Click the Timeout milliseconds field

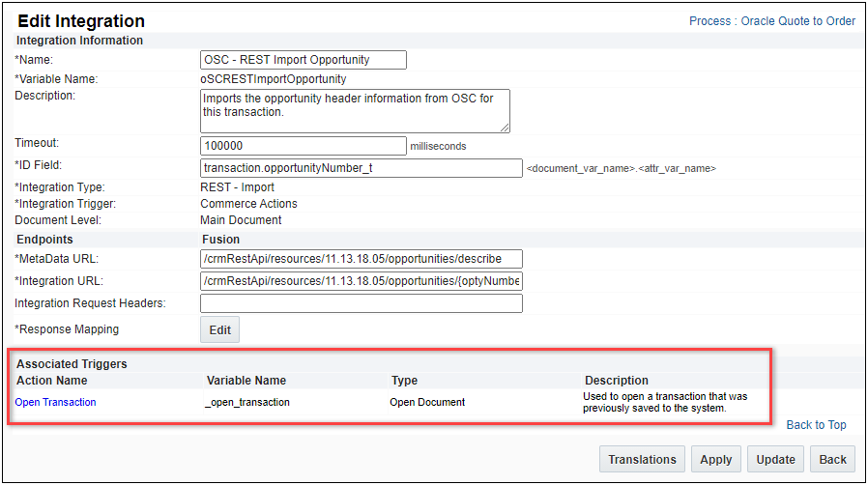point(303,146)
